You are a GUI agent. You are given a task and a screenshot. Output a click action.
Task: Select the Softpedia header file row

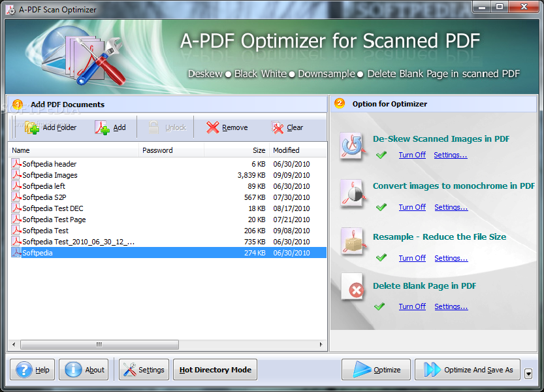coord(168,164)
